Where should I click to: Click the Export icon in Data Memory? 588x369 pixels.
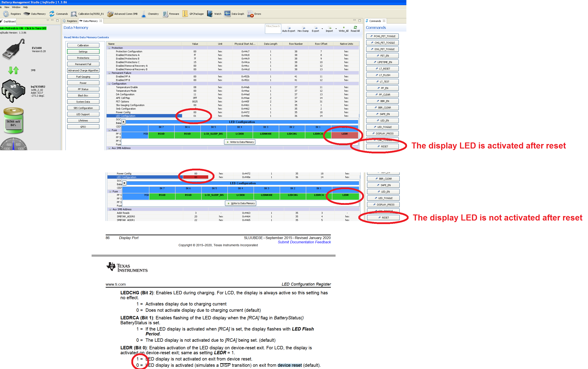pyautogui.click(x=316, y=28)
